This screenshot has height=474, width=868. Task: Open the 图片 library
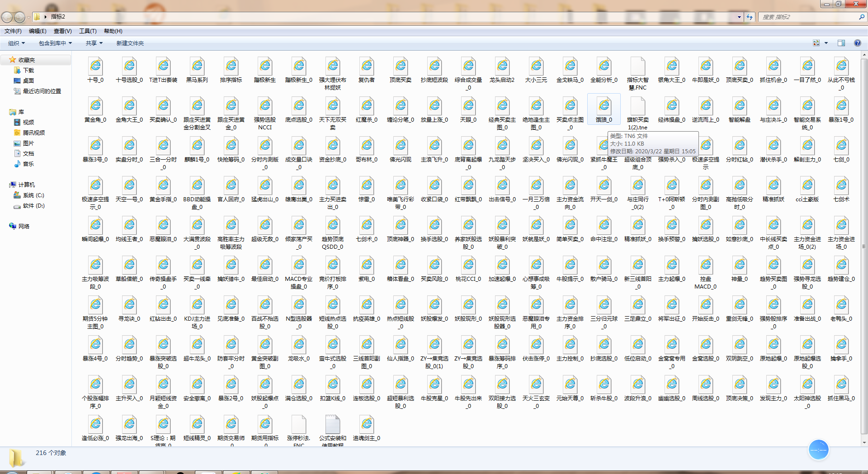click(x=28, y=143)
